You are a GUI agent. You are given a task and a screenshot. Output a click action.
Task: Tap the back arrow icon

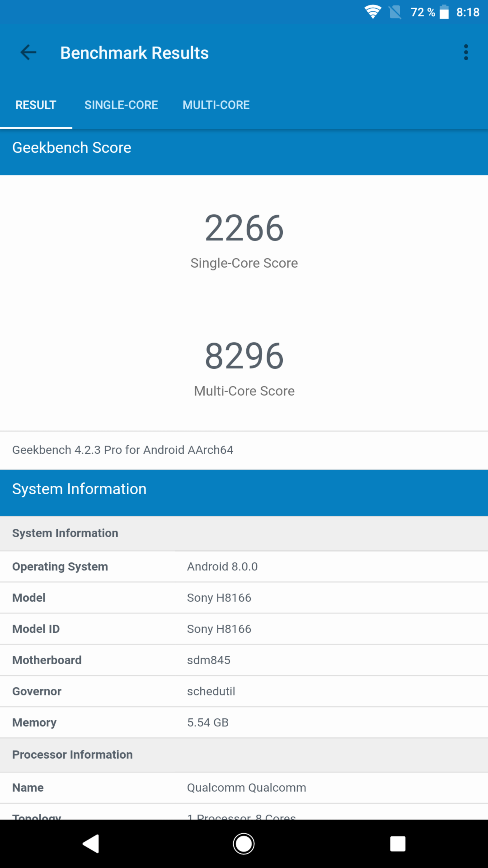tap(28, 53)
